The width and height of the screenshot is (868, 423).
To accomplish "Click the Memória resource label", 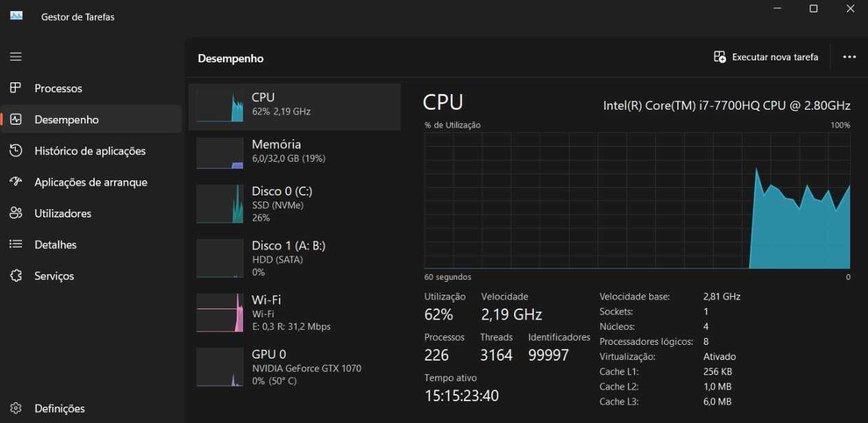I will (x=277, y=144).
